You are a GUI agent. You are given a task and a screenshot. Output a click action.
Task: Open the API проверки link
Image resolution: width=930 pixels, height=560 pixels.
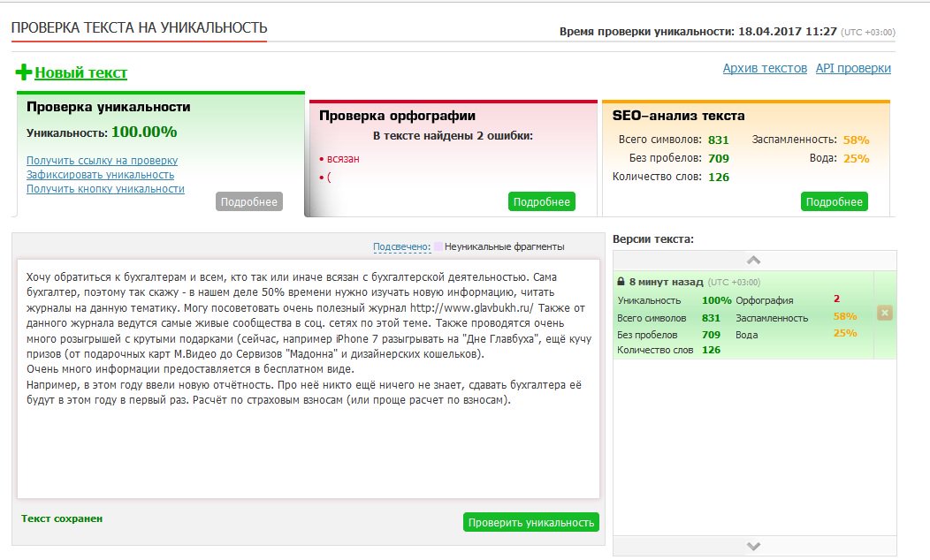click(x=853, y=68)
